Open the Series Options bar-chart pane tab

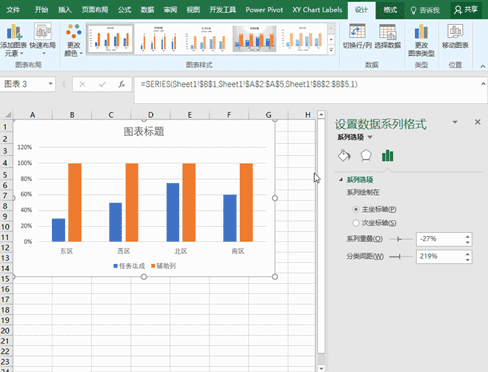pos(387,155)
